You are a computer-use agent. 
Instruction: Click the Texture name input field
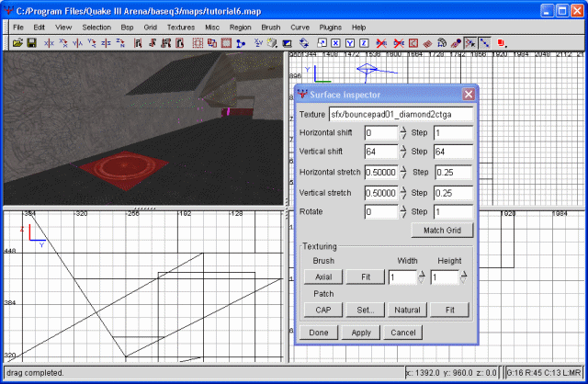point(401,115)
